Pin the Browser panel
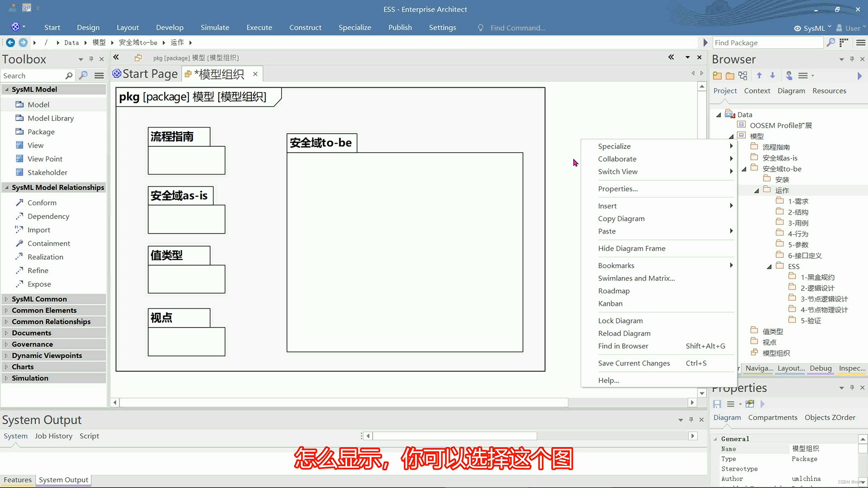Image resolution: width=868 pixels, height=488 pixels. pos(852,59)
